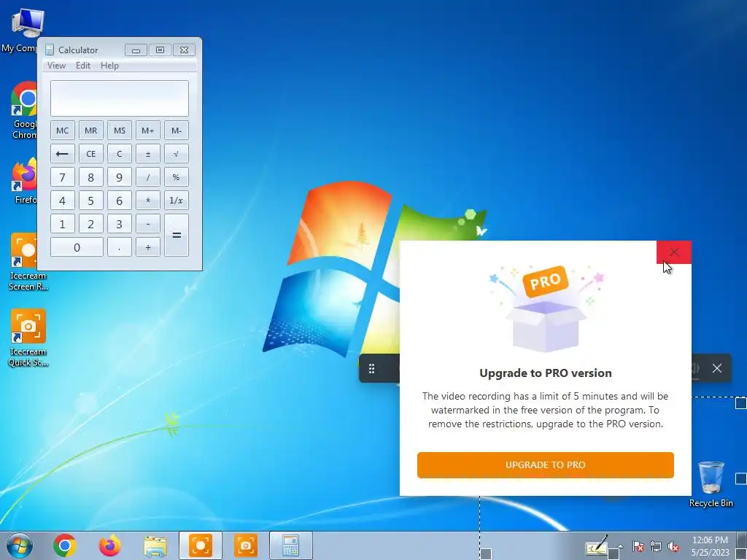The height and width of the screenshot is (560, 747).
Task: Click the 3 key in Calculator
Action: coord(120,224)
